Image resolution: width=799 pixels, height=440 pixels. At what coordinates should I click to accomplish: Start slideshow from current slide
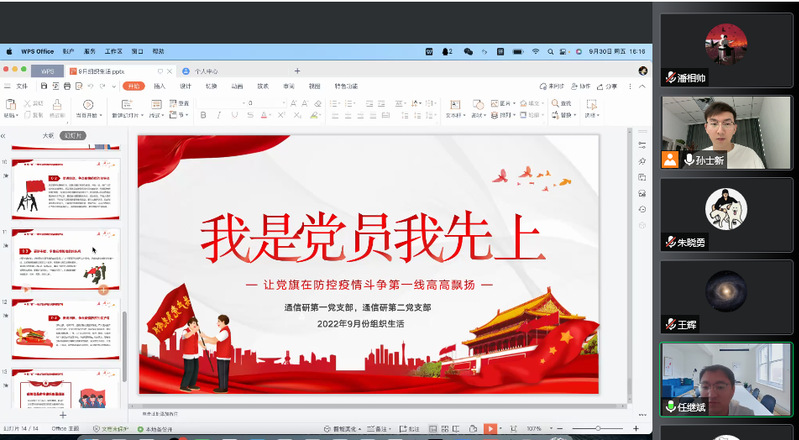pos(88,105)
